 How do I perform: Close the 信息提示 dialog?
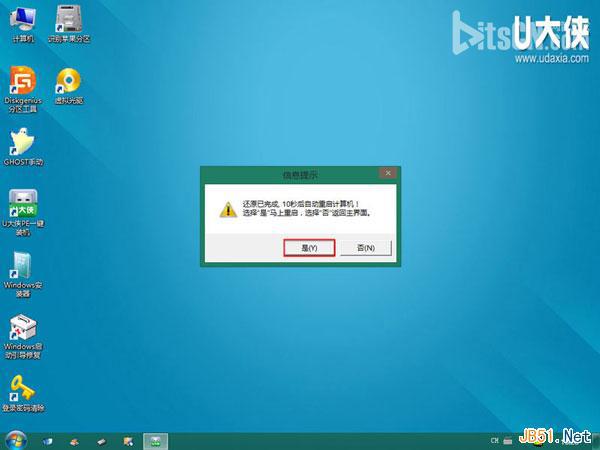pyautogui.click(x=388, y=173)
